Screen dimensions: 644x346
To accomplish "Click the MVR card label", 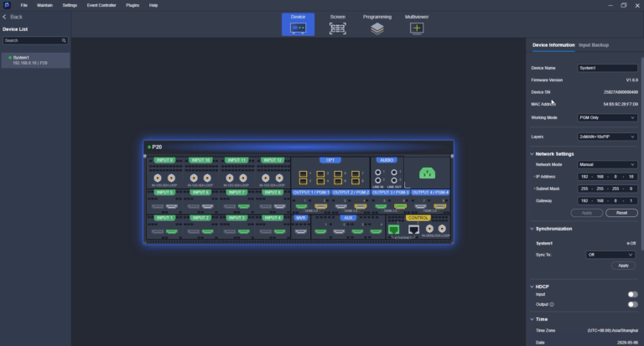I will pyautogui.click(x=301, y=218).
